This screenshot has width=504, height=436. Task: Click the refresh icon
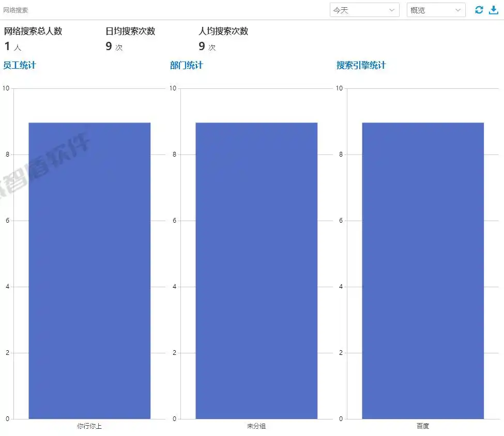coord(479,10)
